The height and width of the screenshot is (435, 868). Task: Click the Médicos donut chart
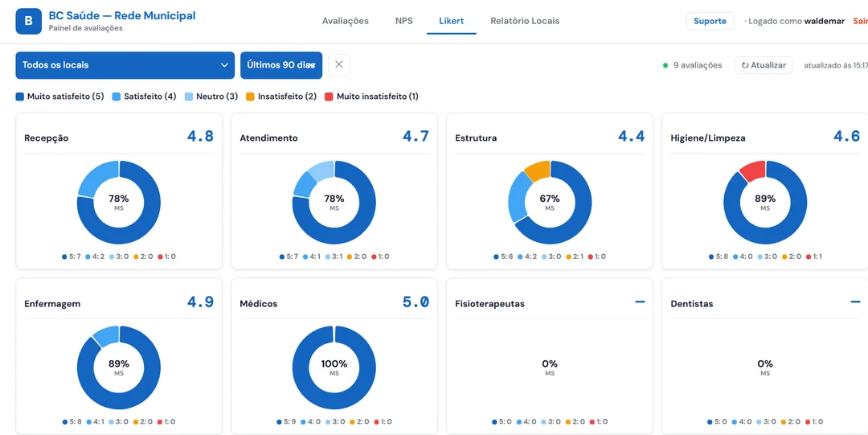click(x=334, y=368)
